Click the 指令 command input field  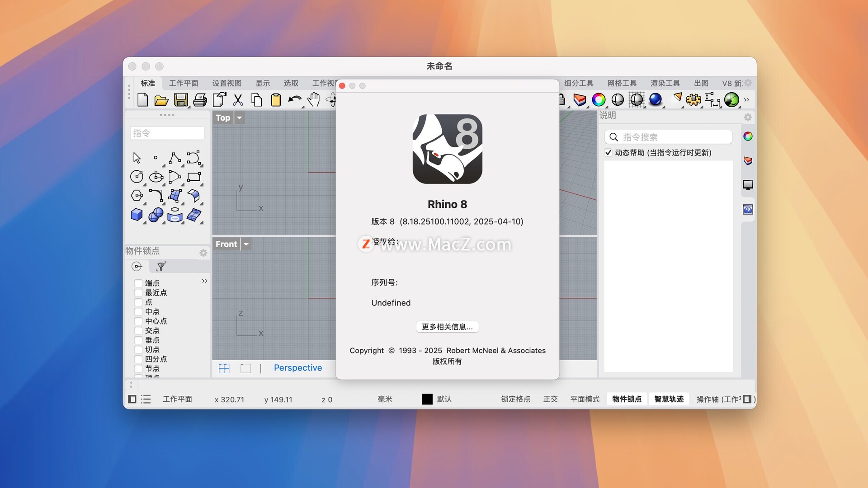coord(167,133)
